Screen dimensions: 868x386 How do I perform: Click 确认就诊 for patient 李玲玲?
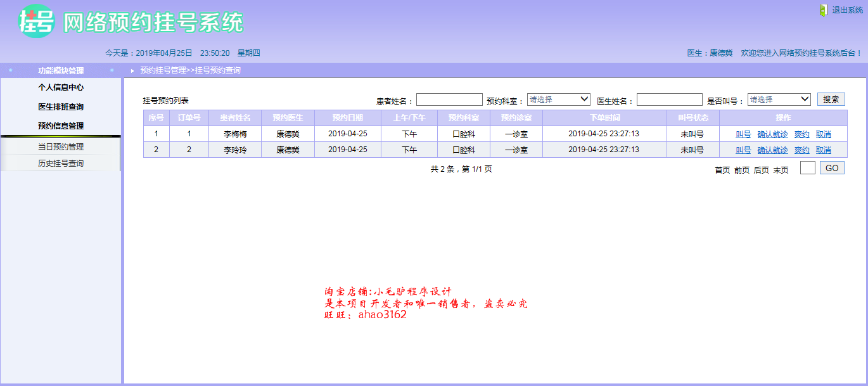tap(772, 150)
